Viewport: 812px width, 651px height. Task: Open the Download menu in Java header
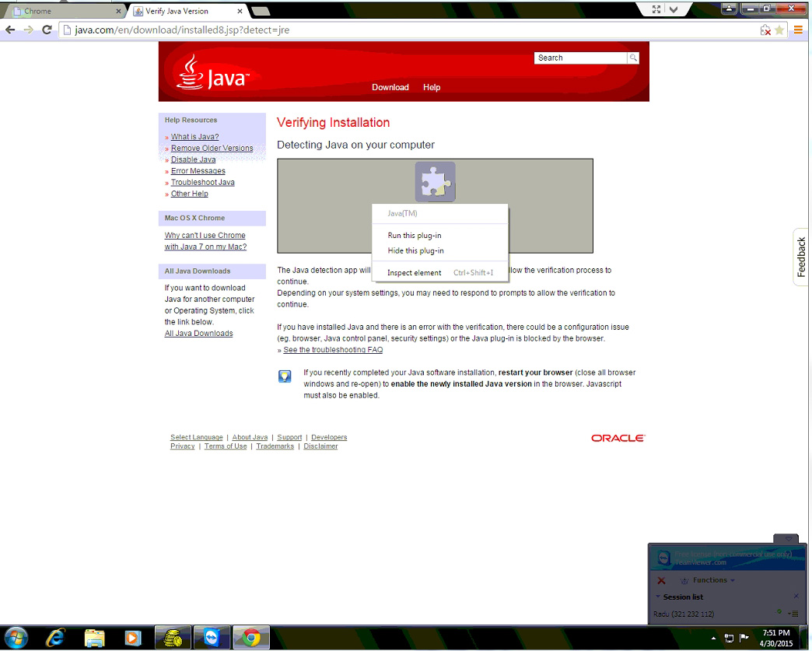coord(390,87)
